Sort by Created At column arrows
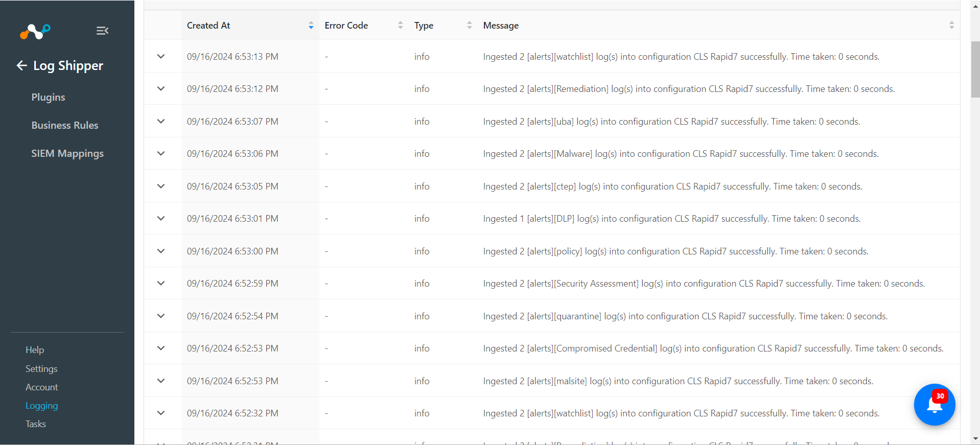 coord(311,26)
